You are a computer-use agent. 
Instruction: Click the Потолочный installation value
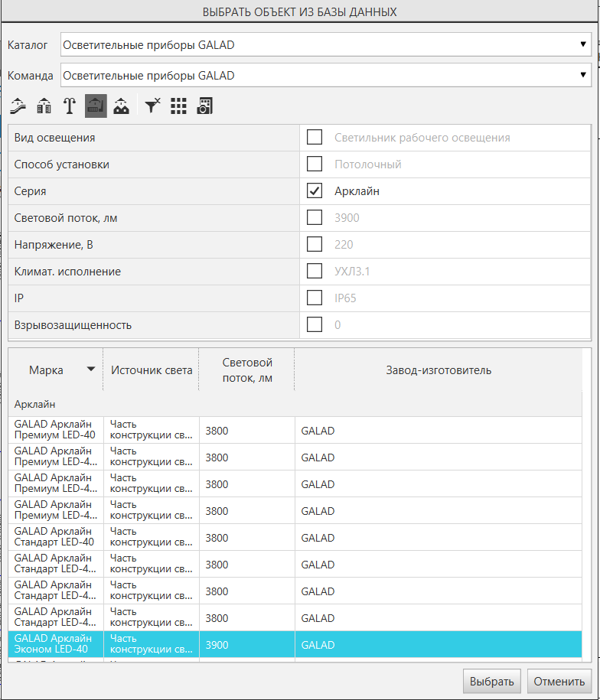click(368, 164)
